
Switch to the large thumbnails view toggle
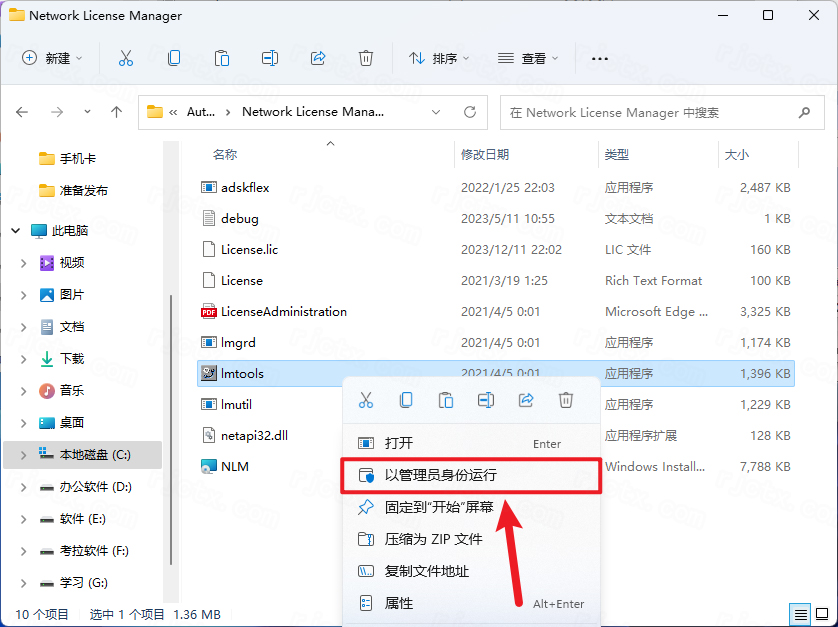(x=823, y=613)
